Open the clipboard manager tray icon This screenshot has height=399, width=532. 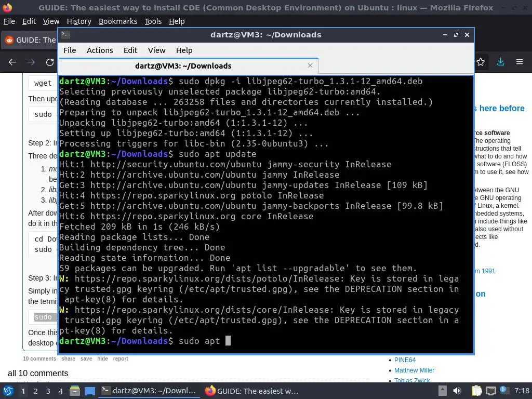click(x=476, y=391)
